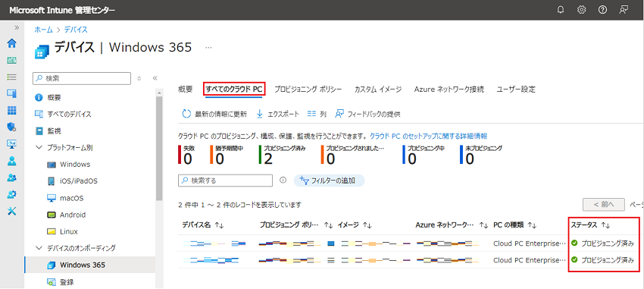Switch to プロビジョニング ポリシー tab
This screenshot has width=644, height=289.
(308, 90)
